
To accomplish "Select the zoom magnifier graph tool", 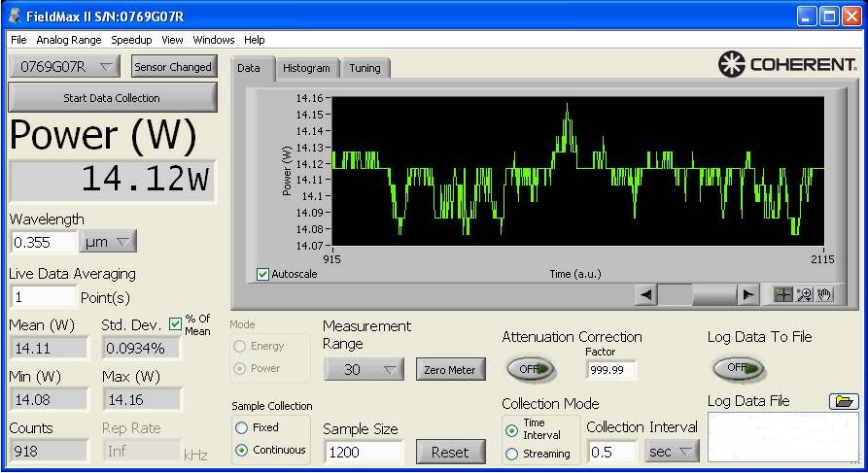I will point(804,295).
